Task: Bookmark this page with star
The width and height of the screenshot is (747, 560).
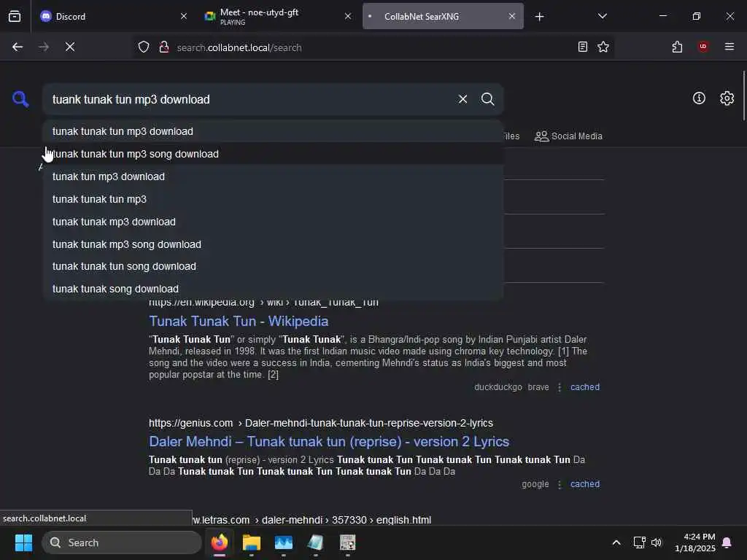Action: click(603, 47)
